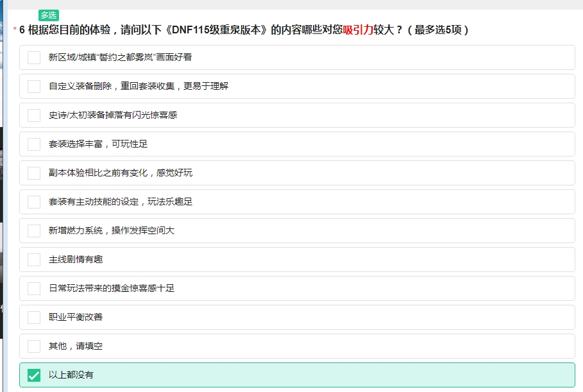Click the 副本体验相比之前有变化，感觉好玩 option text
Image resolution: width=583 pixels, height=392 pixels.
(x=121, y=173)
